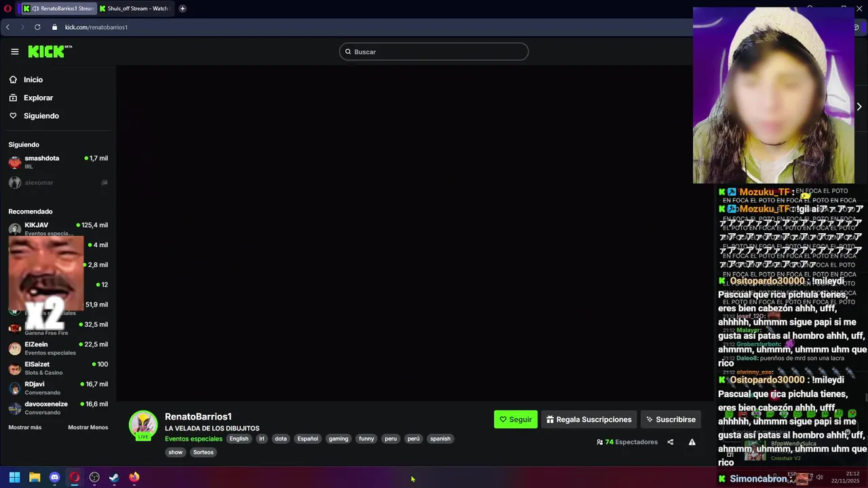Click the Siguiendo heart icon
The width and height of the screenshot is (868, 488).
coord(13,116)
